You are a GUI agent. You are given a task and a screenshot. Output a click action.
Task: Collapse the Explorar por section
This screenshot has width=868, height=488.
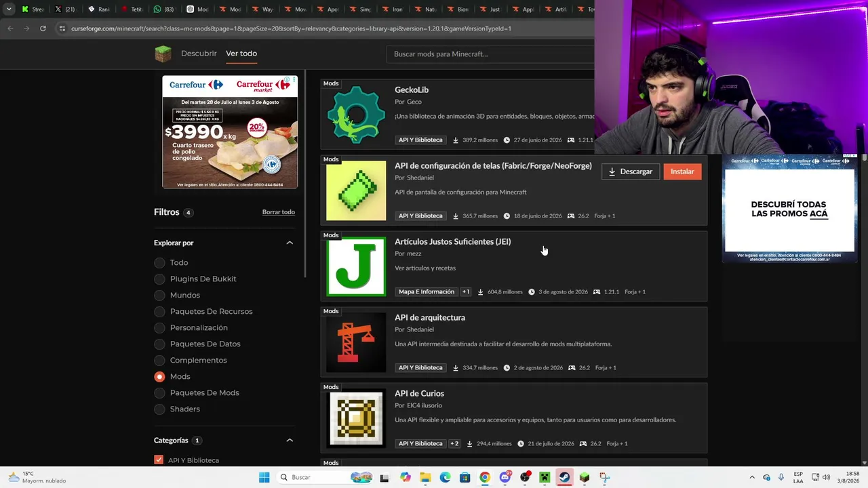tap(290, 243)
